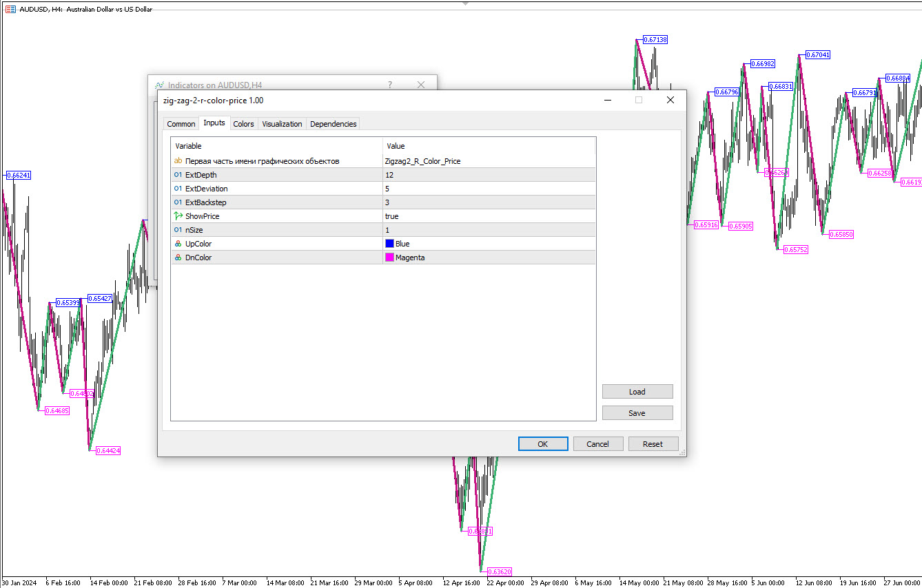
Task: Click the 0.67041 price label on chart
Action: (x=818, y=54)
